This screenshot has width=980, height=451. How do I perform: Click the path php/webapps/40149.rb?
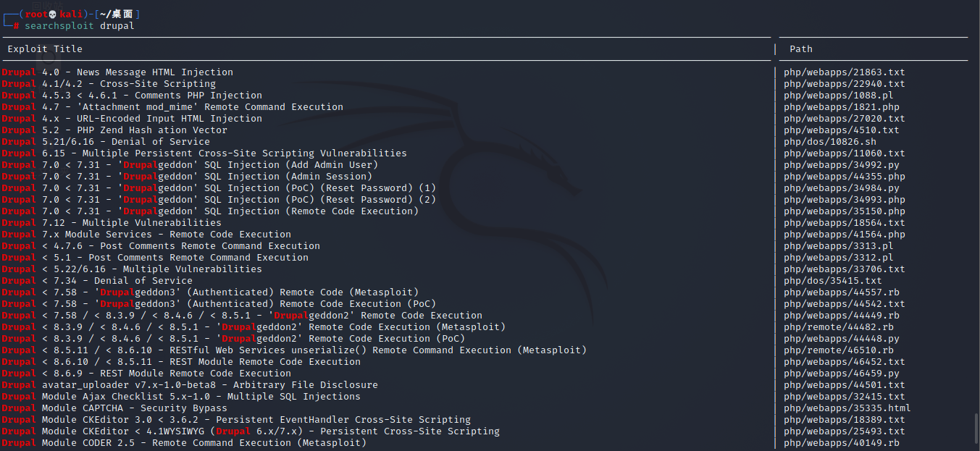842,443
